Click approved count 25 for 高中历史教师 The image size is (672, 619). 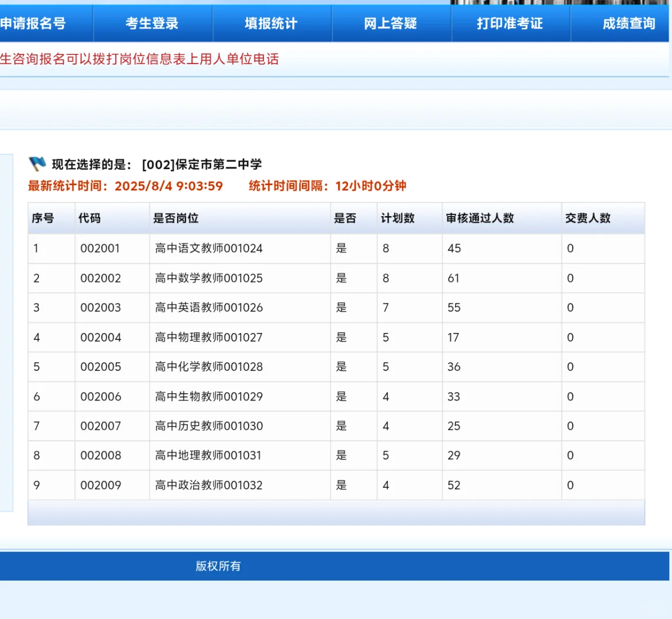coord(454,426)
